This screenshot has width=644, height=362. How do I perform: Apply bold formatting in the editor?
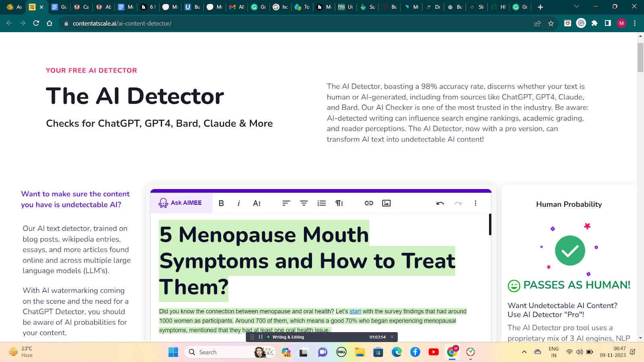pos(221,203)
